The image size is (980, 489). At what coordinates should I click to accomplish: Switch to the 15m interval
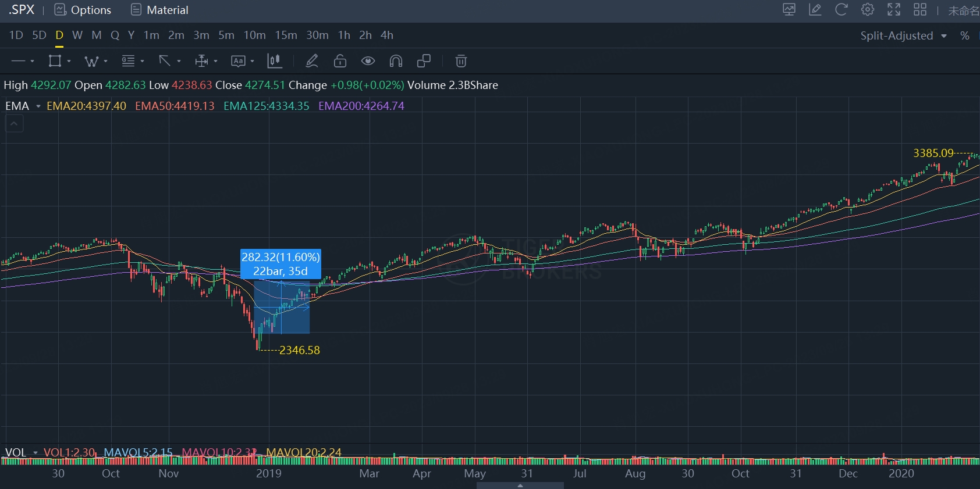[x=286, y=35]
